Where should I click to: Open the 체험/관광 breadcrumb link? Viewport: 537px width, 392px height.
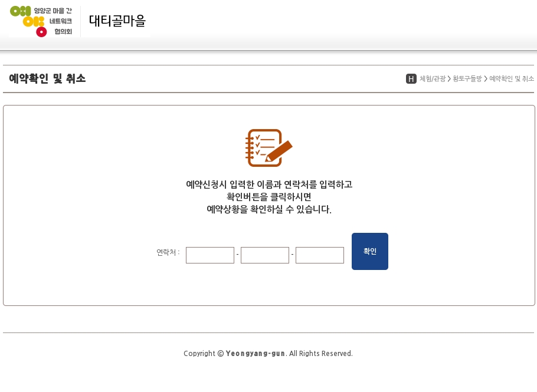[433, 79]
